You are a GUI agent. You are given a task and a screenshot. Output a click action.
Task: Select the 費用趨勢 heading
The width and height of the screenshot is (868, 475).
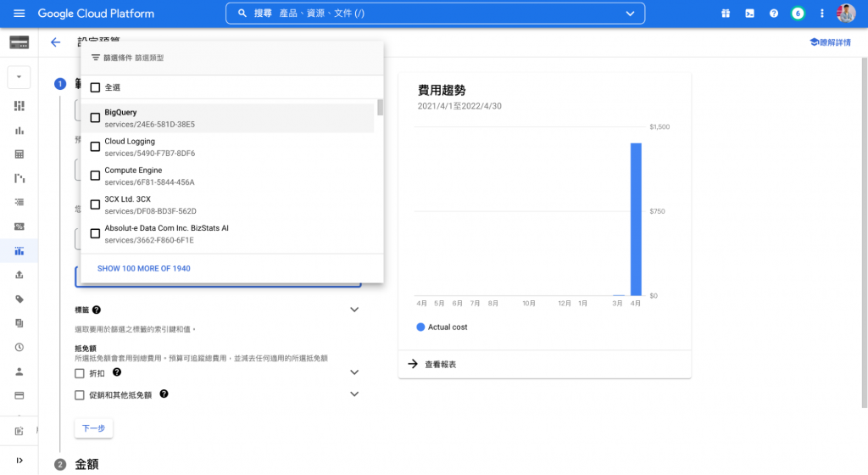[441, 90]
